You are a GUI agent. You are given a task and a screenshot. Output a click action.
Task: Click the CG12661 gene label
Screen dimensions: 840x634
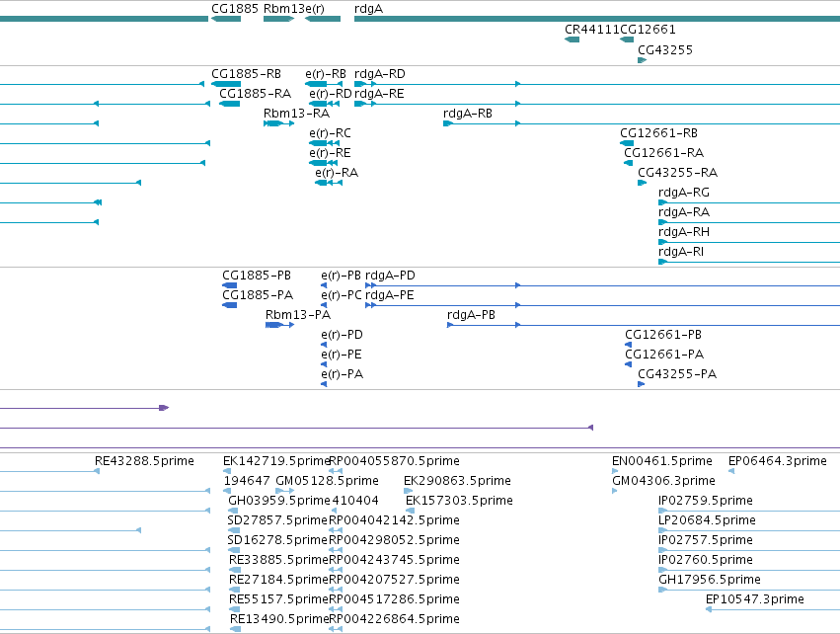[x=648, y=30]
